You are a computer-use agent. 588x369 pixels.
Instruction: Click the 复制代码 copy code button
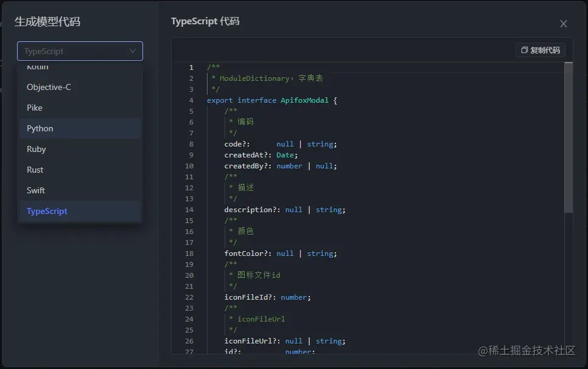pyautogui.click(x=541, y=50)
